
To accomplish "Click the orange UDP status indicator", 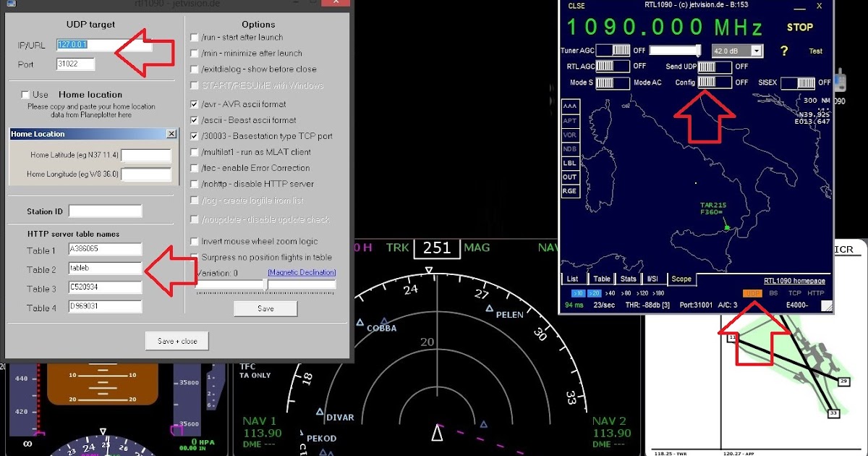I will 753,293.
